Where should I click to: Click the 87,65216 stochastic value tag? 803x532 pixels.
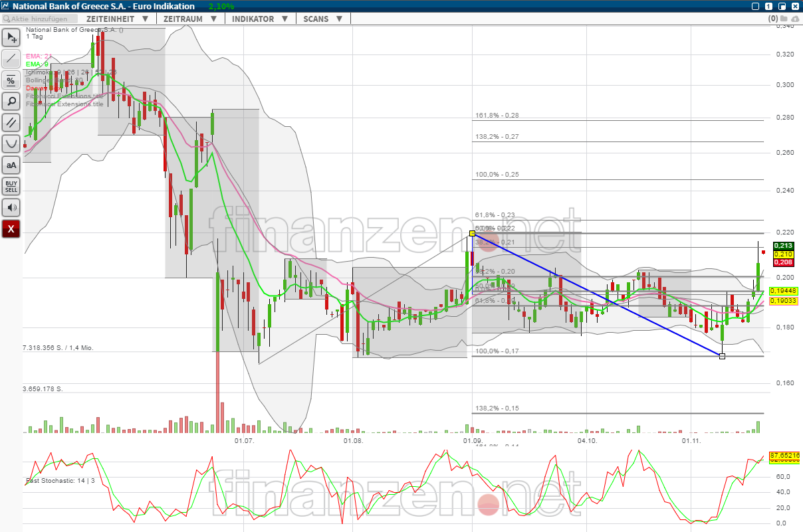[x=785, y=455]
